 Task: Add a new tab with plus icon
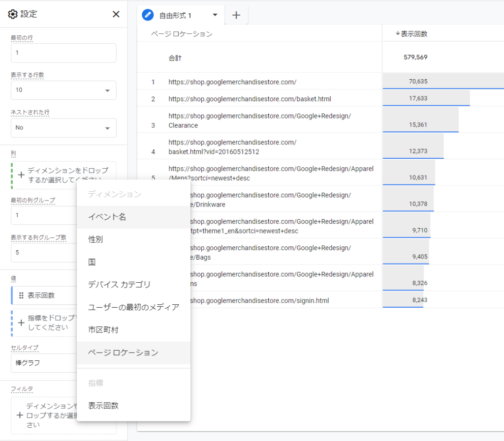point(236,15)
